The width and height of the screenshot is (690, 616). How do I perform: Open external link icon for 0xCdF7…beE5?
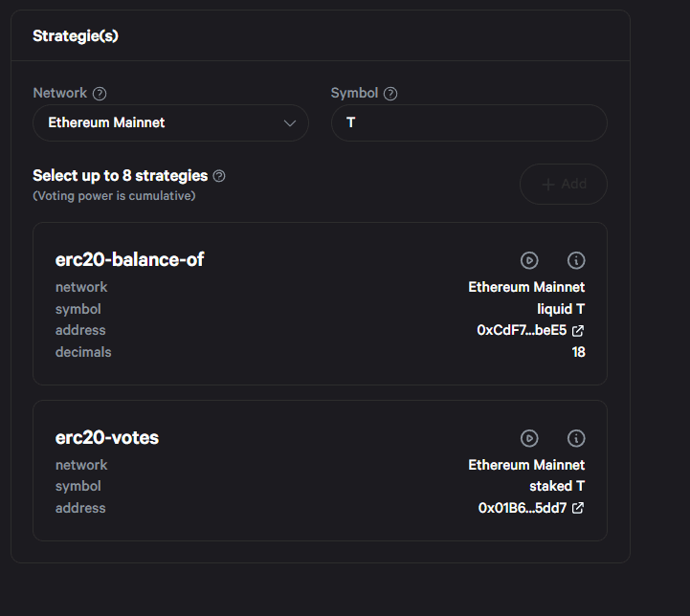[x=578, y=331]
